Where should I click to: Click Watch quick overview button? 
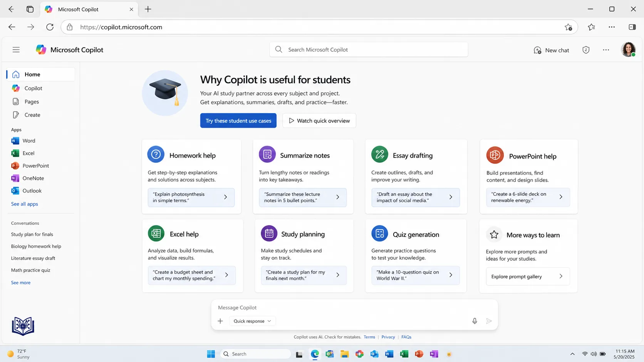pos(319,120)
